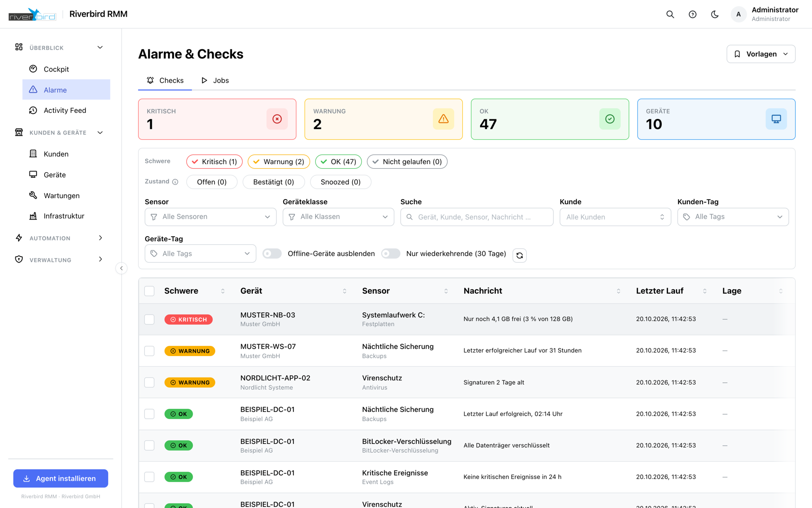
Task: Click the Zustand info icon
Action: point(175,182)
